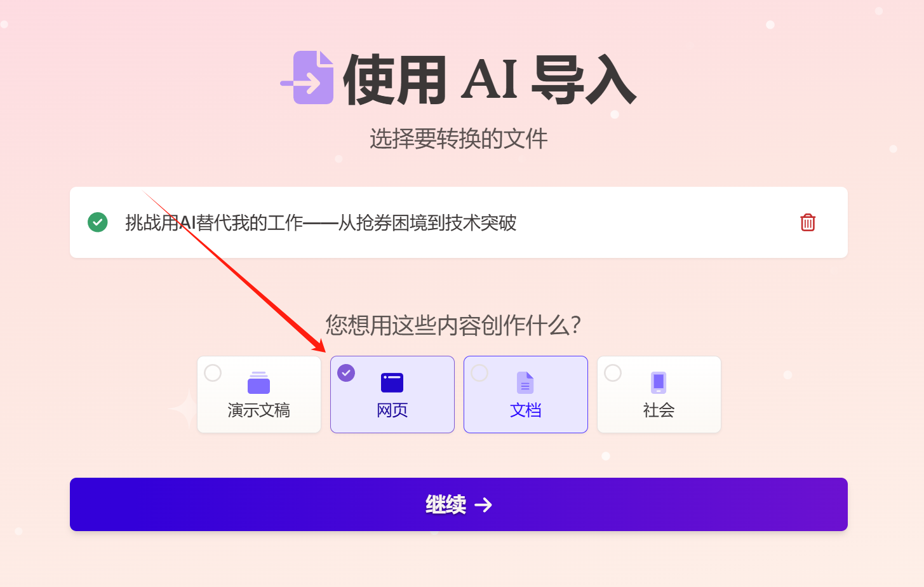The image size is (924, 587).
Task: Click the arrow icon on 继续 button
Action: 483,504
